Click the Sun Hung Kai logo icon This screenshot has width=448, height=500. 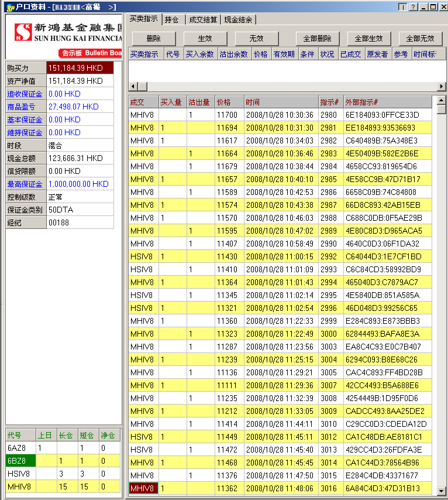tap(22, 33)
